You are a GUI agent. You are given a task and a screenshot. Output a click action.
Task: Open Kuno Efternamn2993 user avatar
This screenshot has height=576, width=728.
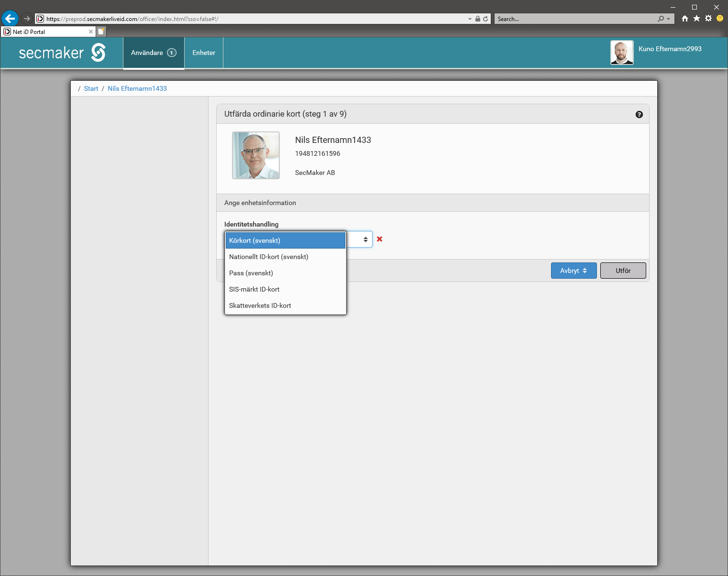[x=622, y=53]
